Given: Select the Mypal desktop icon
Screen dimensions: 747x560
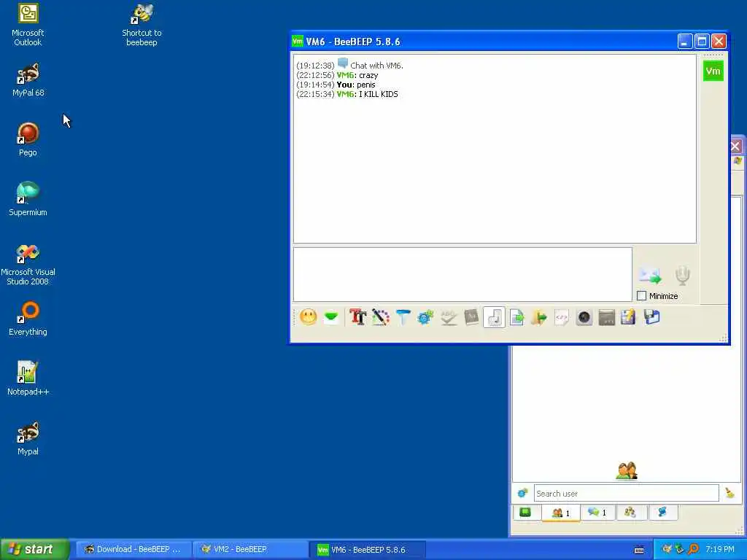Looking at the screenshot, I should [x=28, y=438].
